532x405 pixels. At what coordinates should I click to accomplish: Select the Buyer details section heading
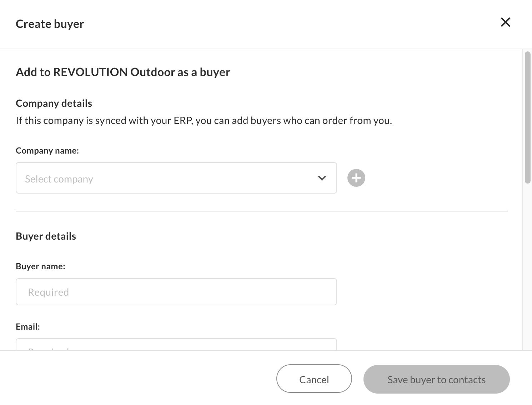pyautogui.click(x=46, y=236)
